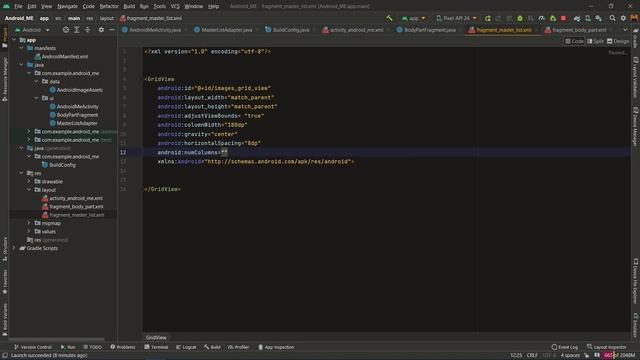This screenshot has height=360, width=640.
Task: Click the GridView breadcrumb below the editor
Action: [156, 338]
